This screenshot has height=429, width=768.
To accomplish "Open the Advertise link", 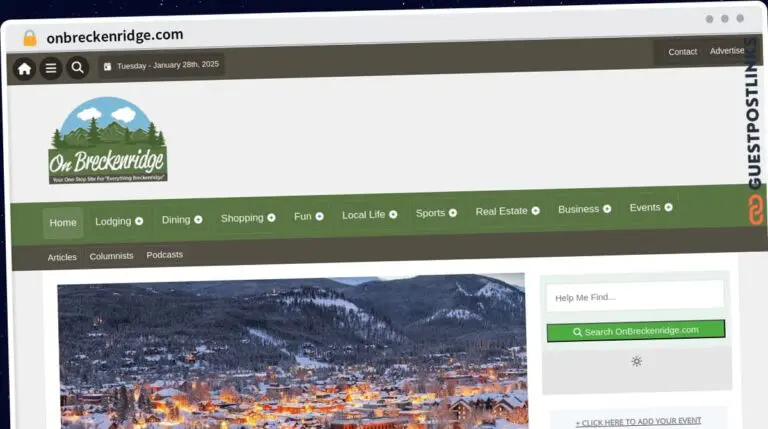I will pos(727,50).
